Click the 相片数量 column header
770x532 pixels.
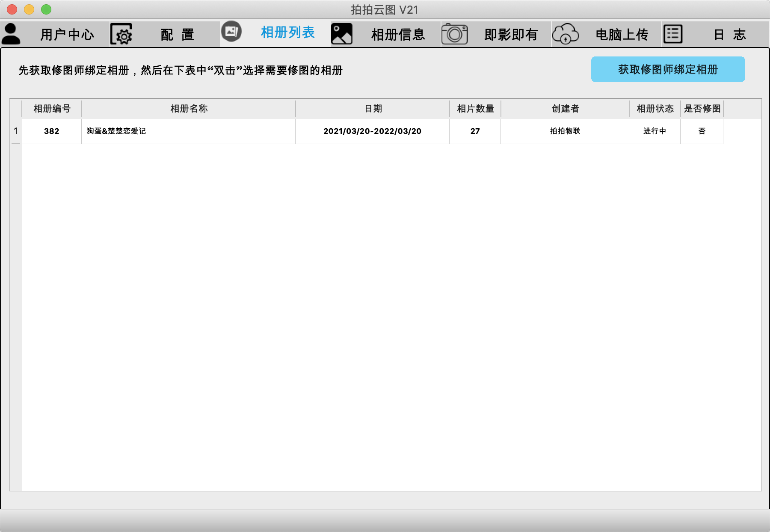(475, 109)
